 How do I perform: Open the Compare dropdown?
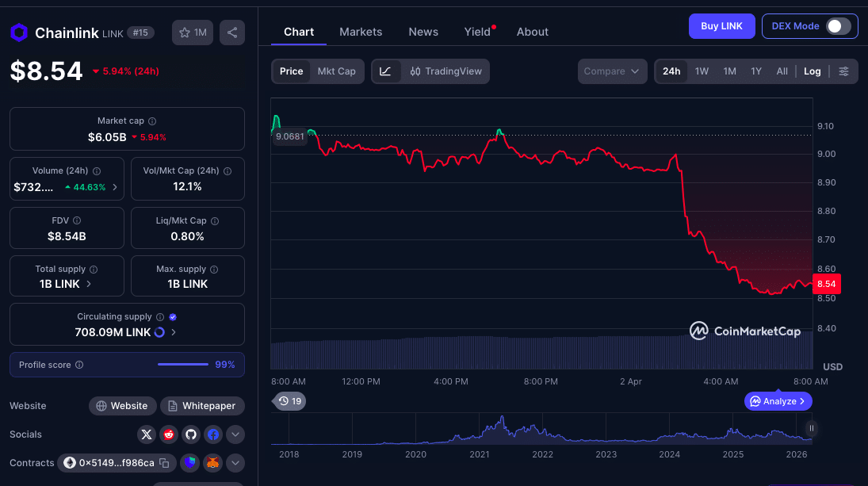coord(612,71)
